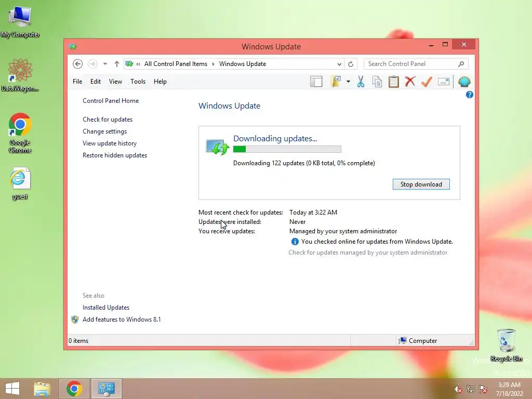Focus the Search Control Panel box
The image size is (532, 399).
(x=416, y=64)
